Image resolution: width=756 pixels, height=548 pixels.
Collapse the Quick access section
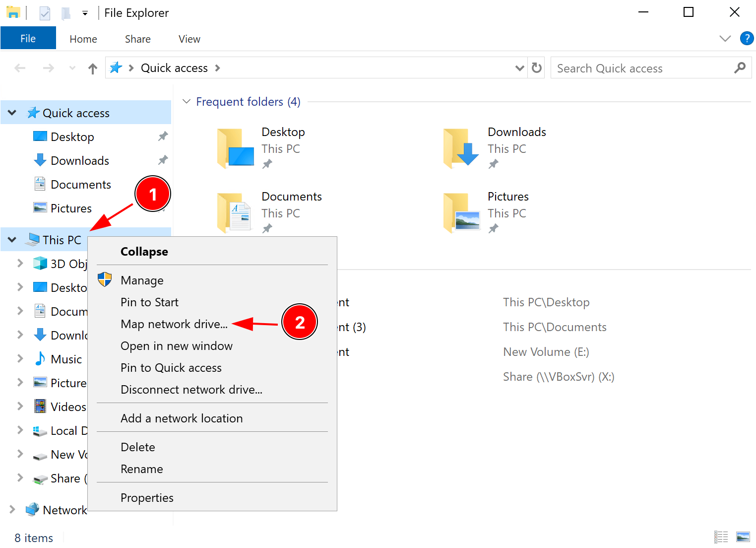(11, 112)
